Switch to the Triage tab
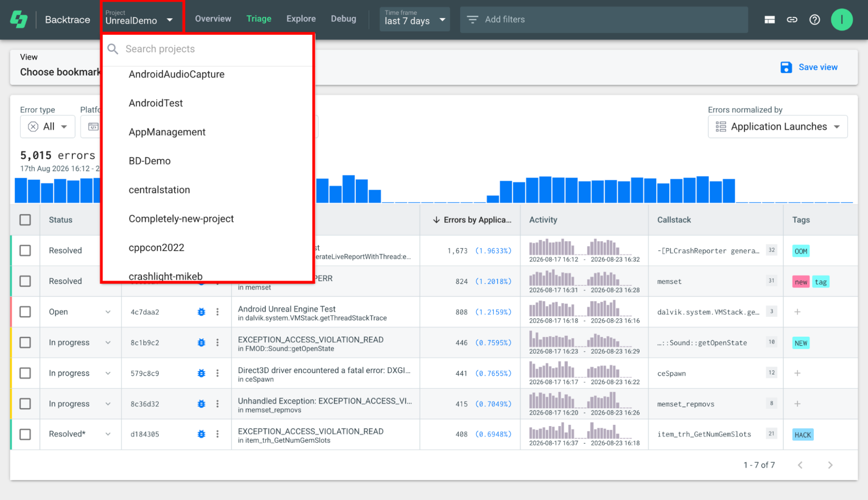The image size is (868, 500). click(259, 19)
